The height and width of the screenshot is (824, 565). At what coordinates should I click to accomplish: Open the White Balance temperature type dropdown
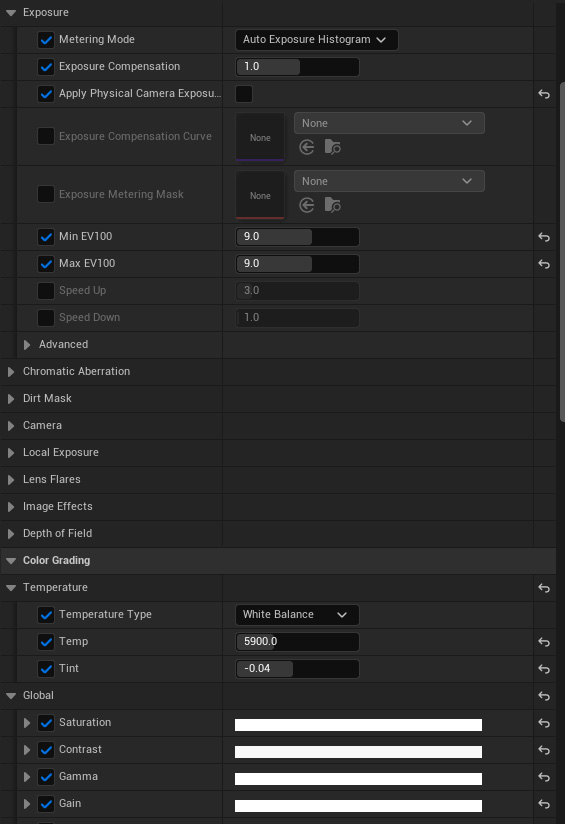tap(297, 615)
